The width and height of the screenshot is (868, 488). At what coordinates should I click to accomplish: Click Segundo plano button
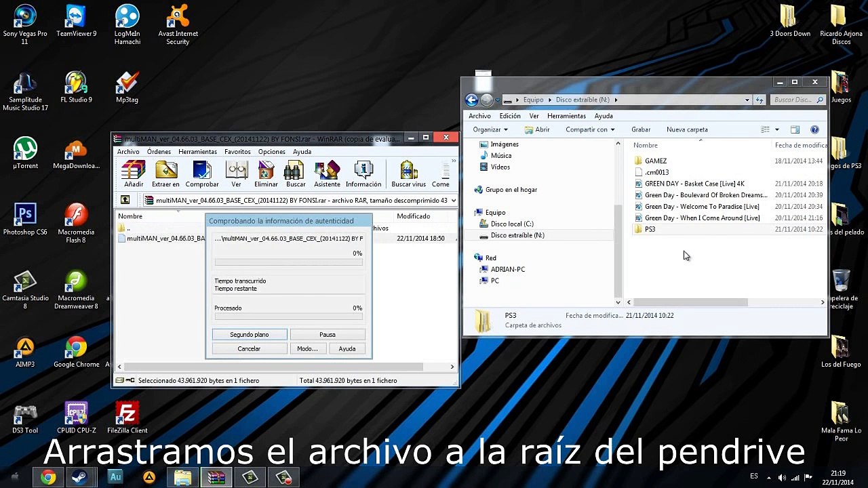(x=250, y=335)
